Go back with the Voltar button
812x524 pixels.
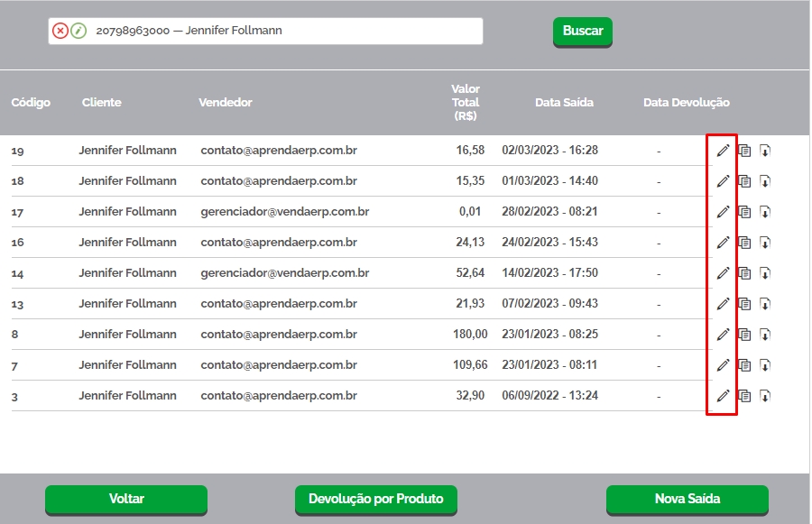coord(126,499)
